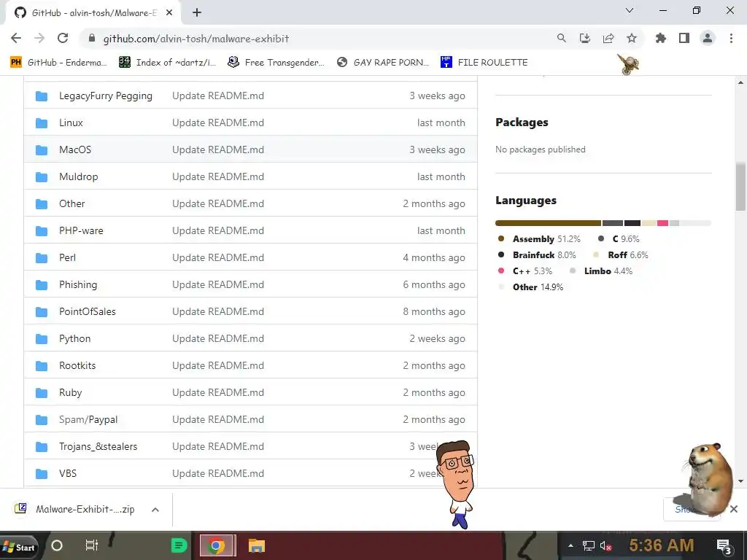Screen dimensions: 747x560
Task: Open the Perl folder
Action: coord(67,257)
